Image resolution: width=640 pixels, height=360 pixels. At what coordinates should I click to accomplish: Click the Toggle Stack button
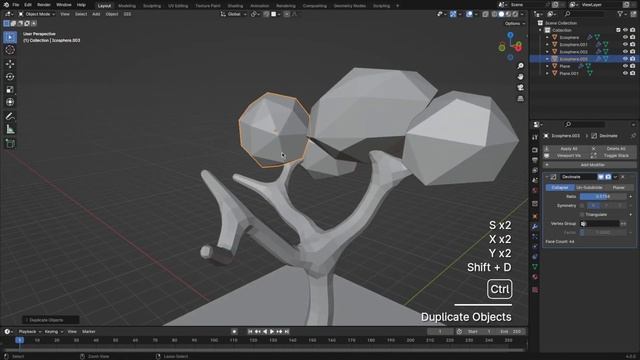613,156
